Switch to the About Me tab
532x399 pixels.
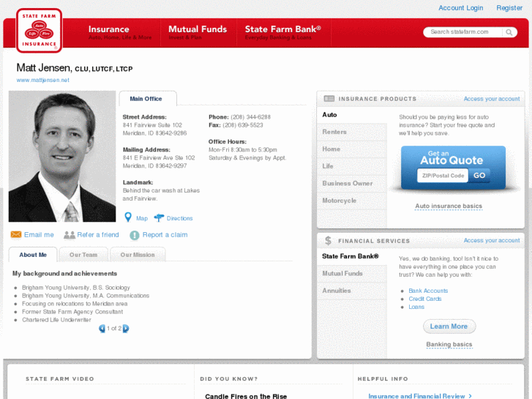point(33,255)
